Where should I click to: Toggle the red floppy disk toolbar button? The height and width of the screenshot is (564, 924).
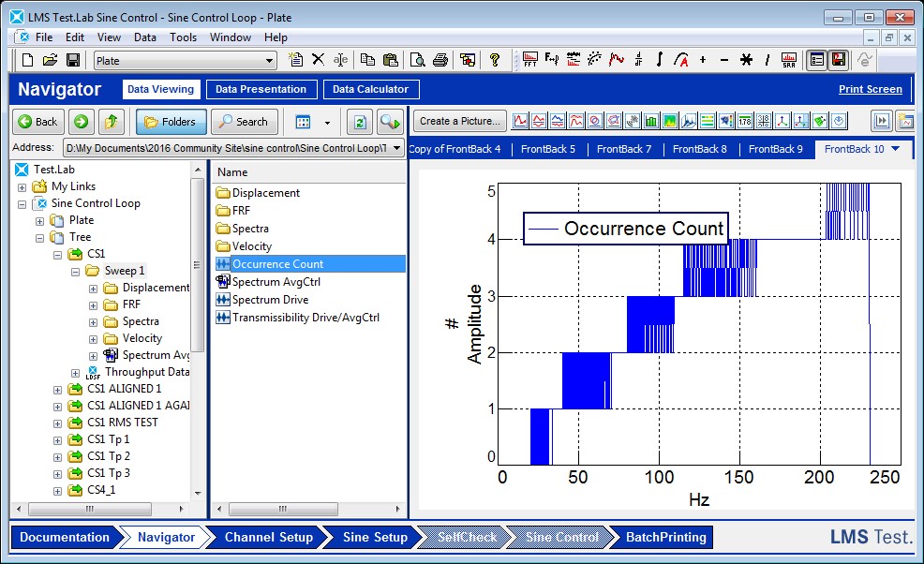tap(839, 60)
